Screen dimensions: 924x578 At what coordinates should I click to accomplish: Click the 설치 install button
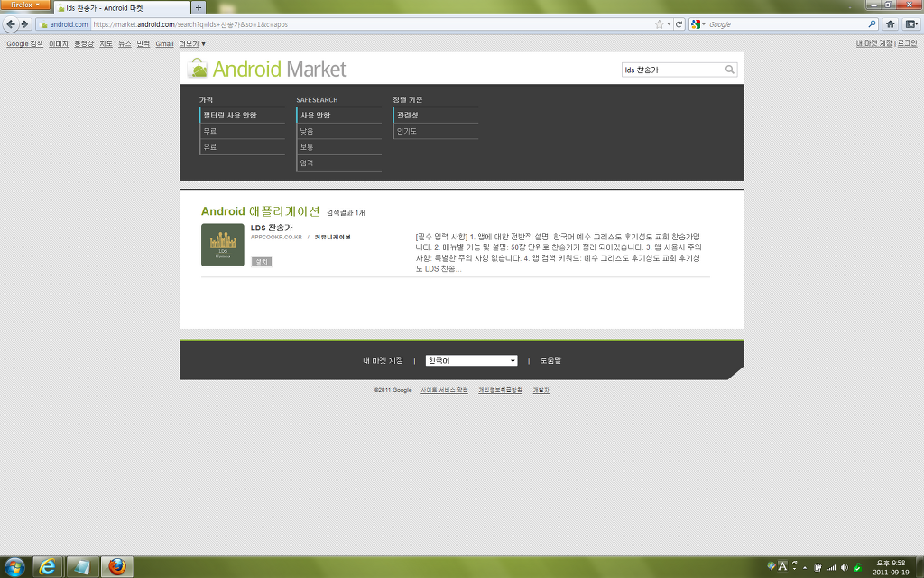[x=262, y=261]
